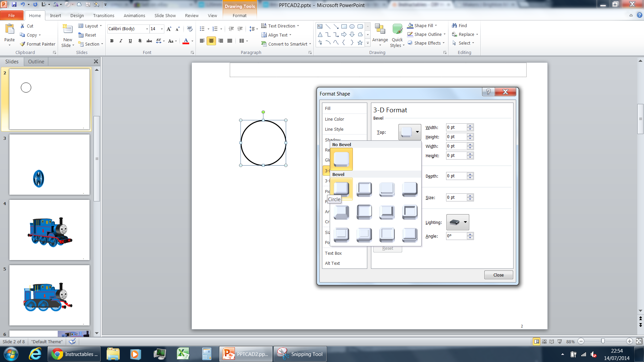
Task: Click the Depth value input field
Action: (x=456, y=176)
